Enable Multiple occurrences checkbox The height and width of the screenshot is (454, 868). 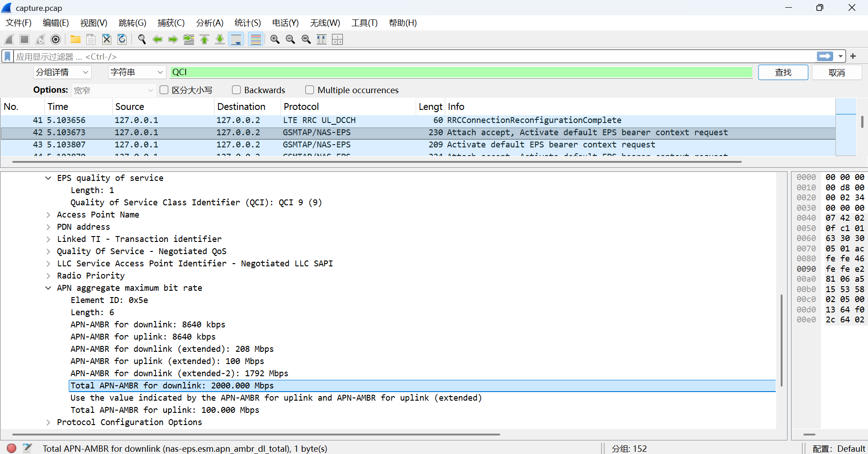pyautogui.click(x=309, y=90)
